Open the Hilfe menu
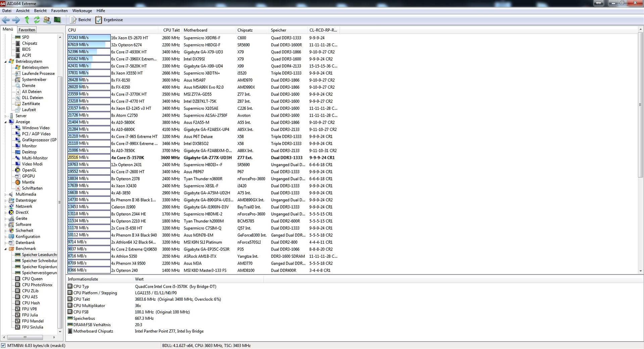 (x=101, y=11)
